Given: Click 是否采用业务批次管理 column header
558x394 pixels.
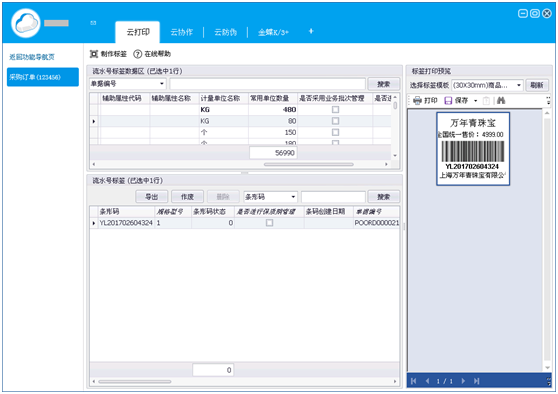Looking at the screenshot, I should 335,98.
